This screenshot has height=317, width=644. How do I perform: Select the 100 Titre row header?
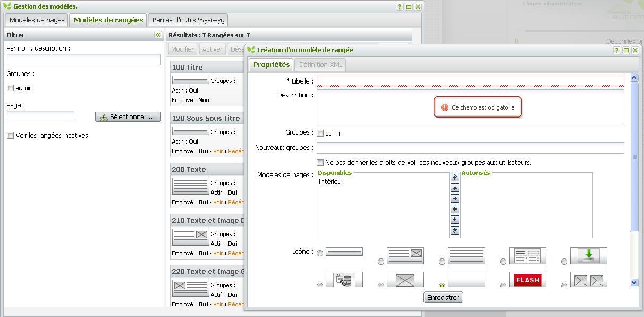[207, 67]
